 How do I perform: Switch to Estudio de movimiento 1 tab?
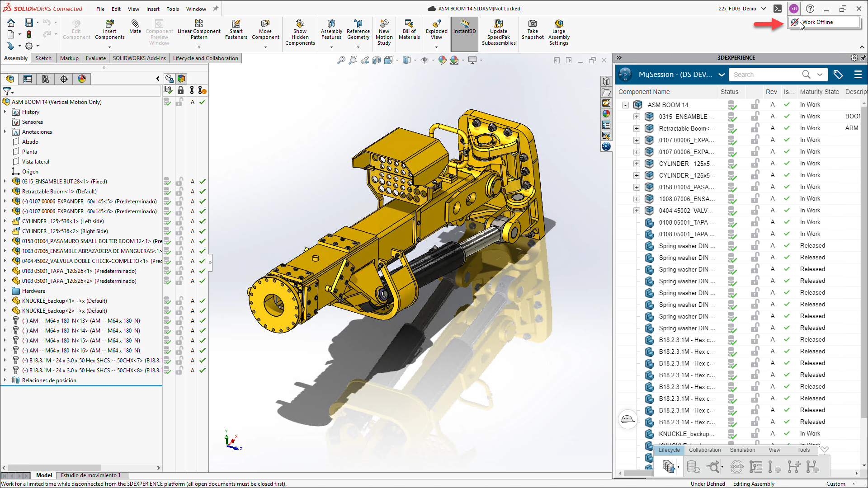point(90,475)
